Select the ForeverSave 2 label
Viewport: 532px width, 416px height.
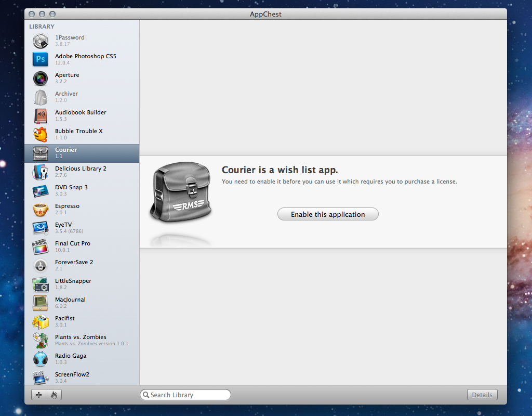(x=74, y=262)
